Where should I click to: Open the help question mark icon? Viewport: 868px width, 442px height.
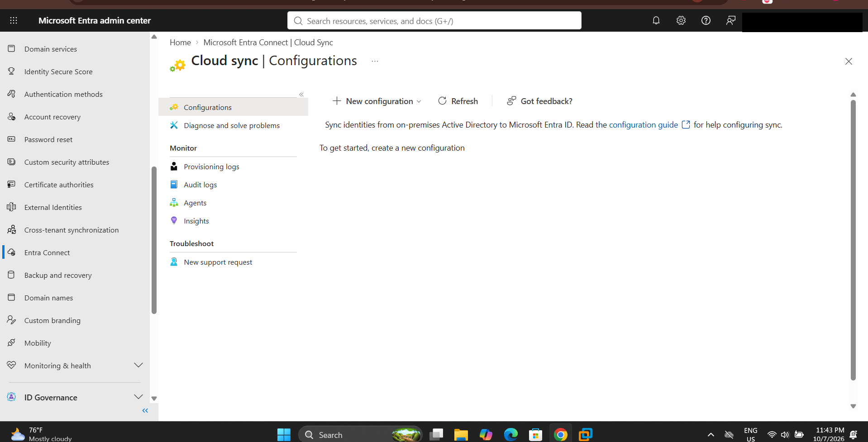point(706,20)
